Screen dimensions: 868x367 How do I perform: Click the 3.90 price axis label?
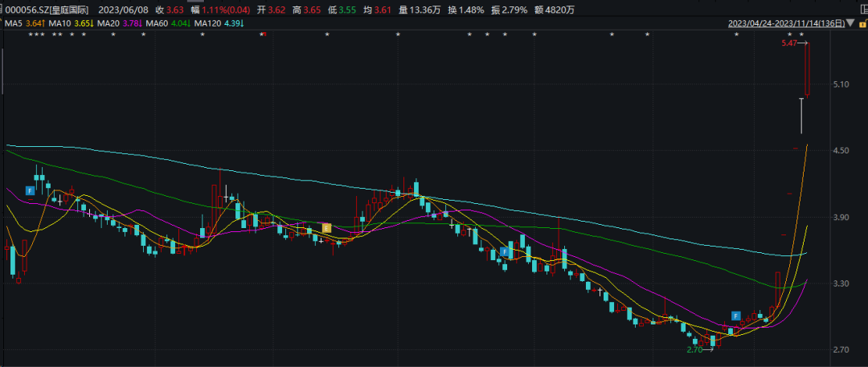(841, 217)
